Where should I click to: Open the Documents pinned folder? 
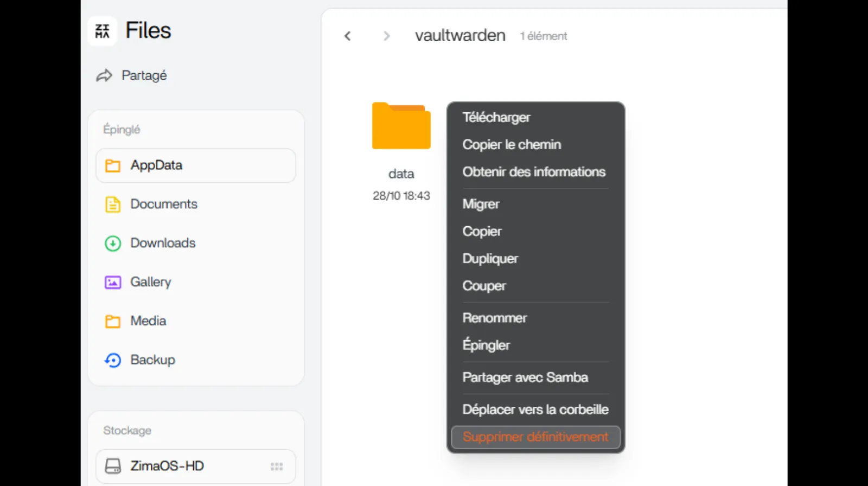(163, 204)
